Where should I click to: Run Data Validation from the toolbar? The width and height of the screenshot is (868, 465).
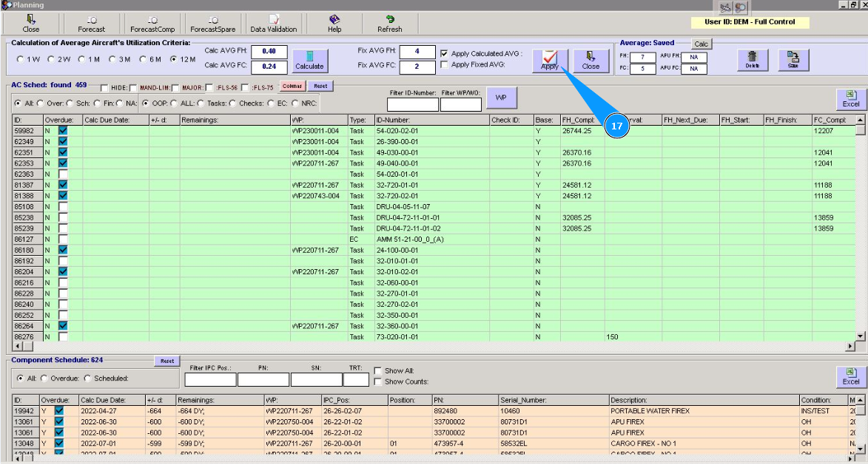pyautogui.click(x=273, y=23)
